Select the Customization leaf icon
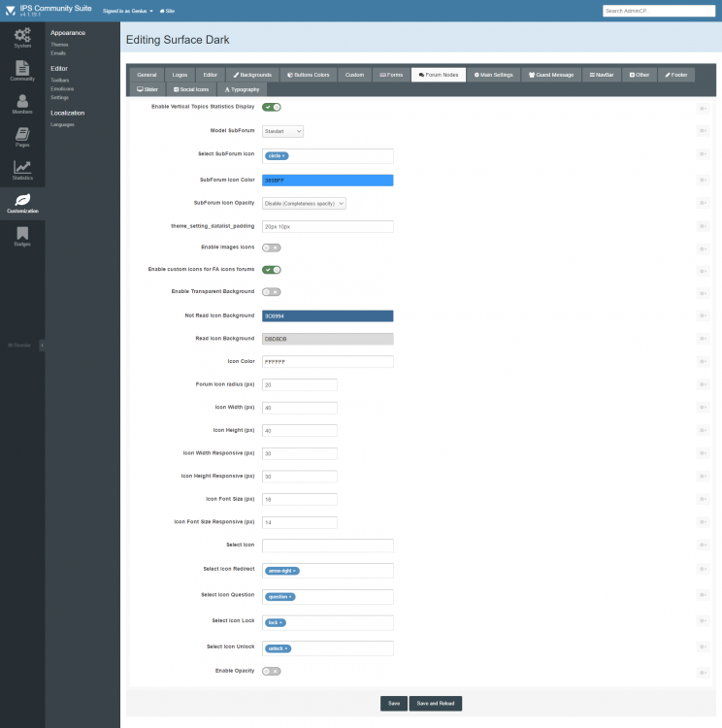This screenshot has width=722, height=728. point(22,203)
